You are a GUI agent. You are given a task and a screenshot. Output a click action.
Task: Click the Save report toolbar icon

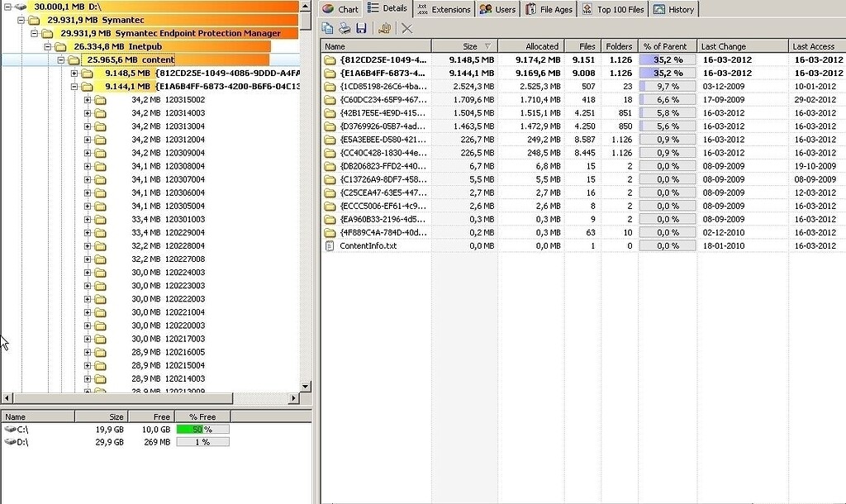coord(361,27)
